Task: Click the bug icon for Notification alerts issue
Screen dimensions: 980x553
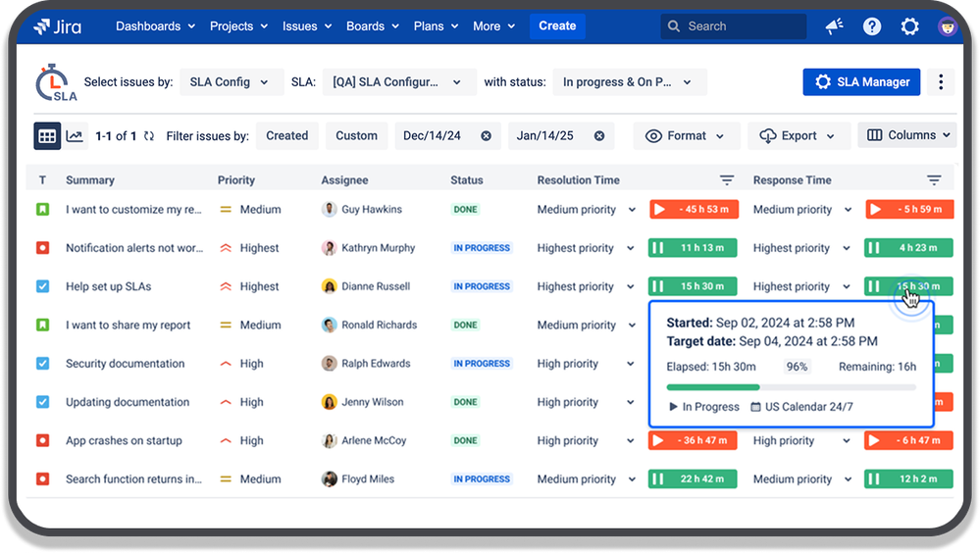Action: coord(42,248)
